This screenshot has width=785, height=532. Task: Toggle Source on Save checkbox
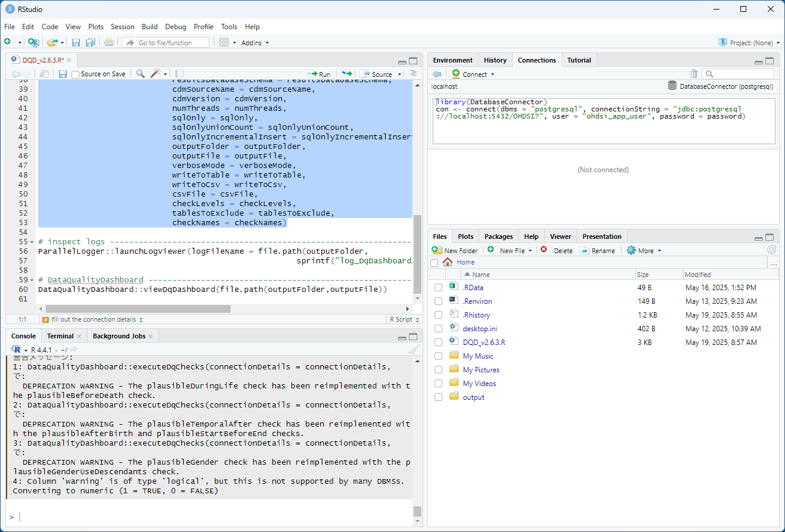[x=75, y=74]
